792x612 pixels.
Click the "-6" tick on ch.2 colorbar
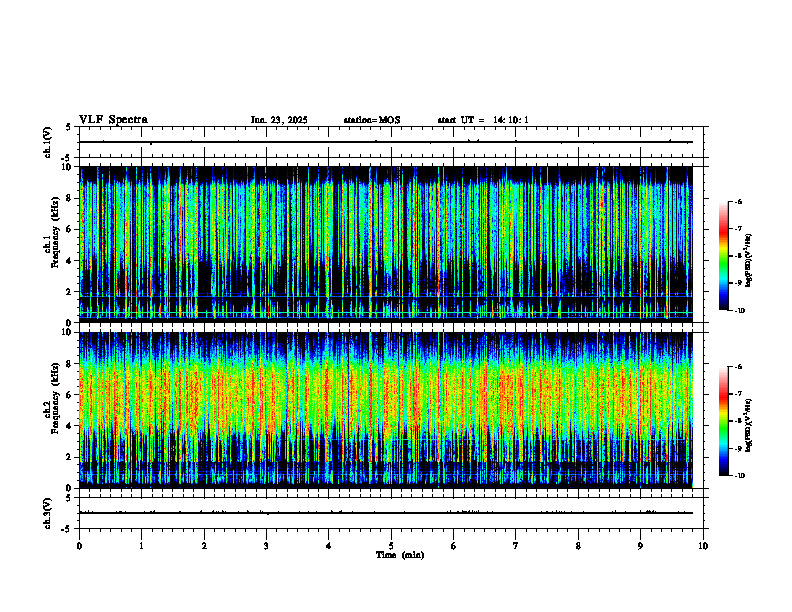(x=738, y=367)
